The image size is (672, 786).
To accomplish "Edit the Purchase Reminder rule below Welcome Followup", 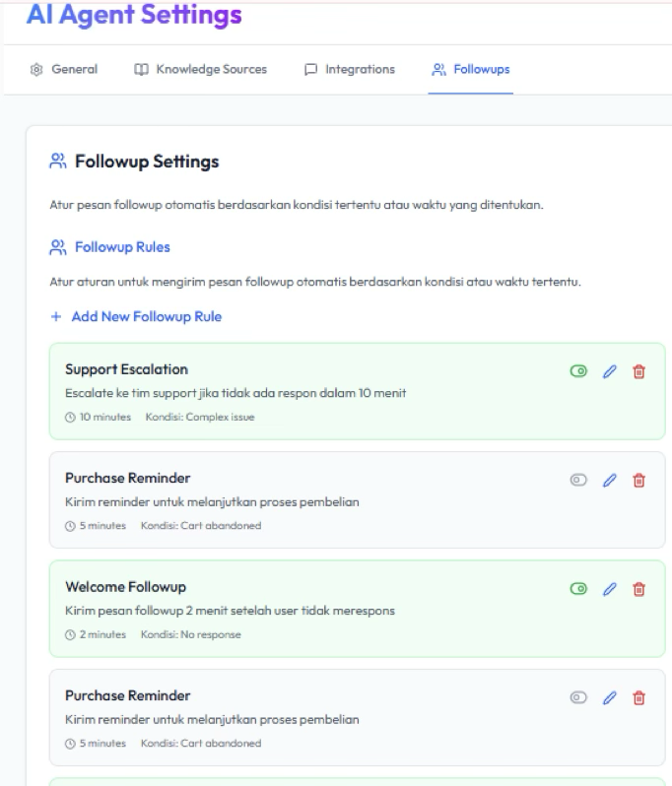I will (609, 697).
